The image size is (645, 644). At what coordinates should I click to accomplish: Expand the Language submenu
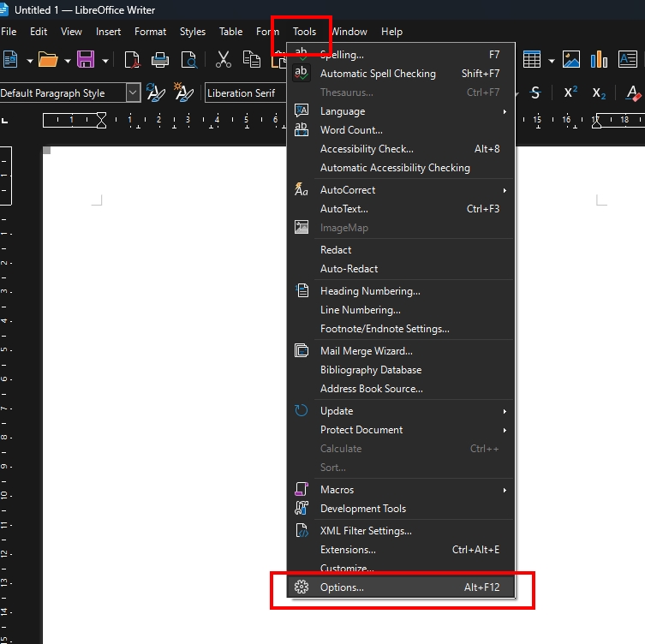[x=401, y=111]
